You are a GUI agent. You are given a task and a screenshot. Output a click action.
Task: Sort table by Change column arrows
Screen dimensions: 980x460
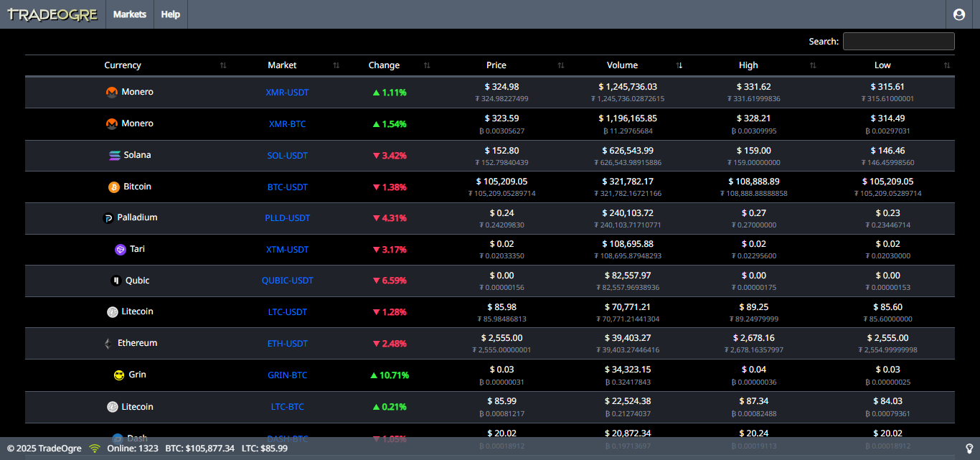(x=427, y=65)
